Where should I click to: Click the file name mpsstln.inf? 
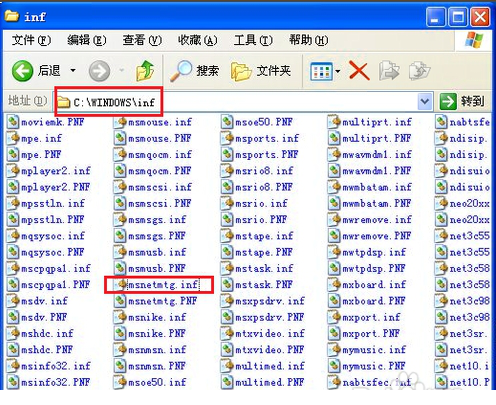53,203
